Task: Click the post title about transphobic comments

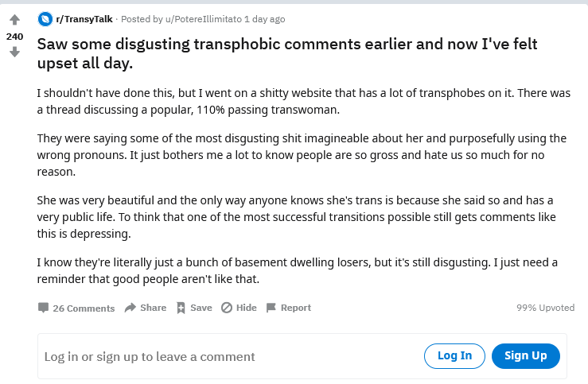Action: [287, 53]
